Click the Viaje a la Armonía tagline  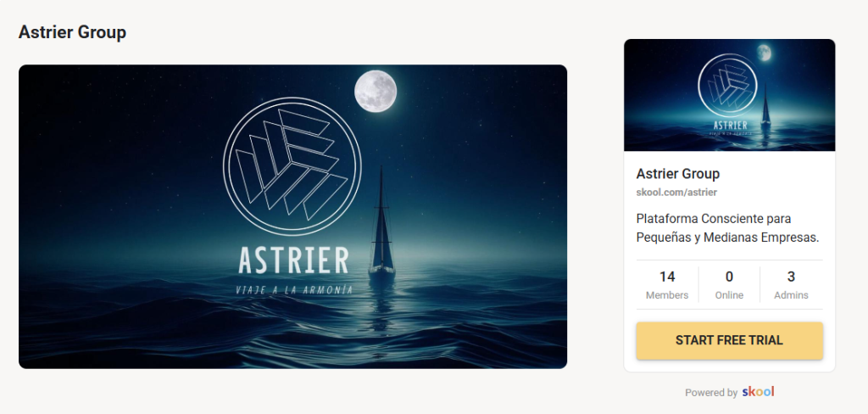[294, 289]
